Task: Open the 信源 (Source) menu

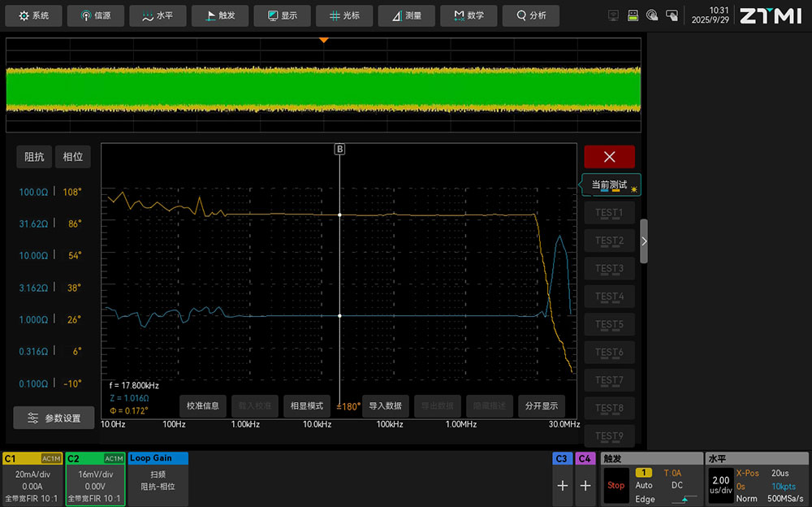Action: click(96, 15)
